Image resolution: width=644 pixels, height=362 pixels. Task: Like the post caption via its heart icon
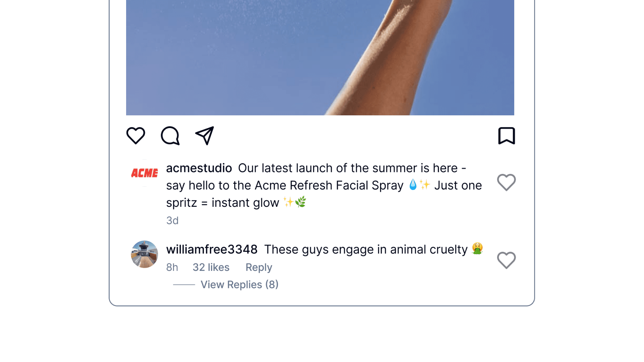click(506, 183)
